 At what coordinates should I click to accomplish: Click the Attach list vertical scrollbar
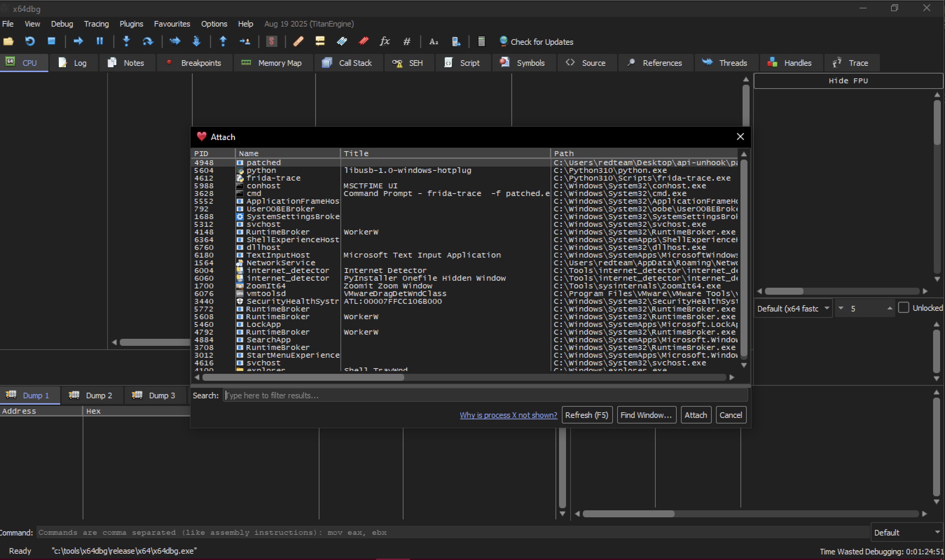(x=744, y=259)
